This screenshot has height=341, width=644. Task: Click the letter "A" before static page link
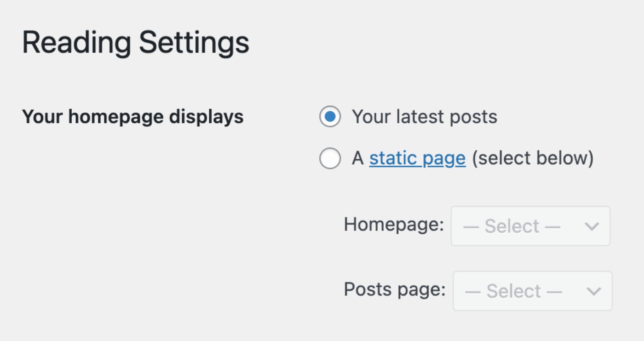click(358, 159)
